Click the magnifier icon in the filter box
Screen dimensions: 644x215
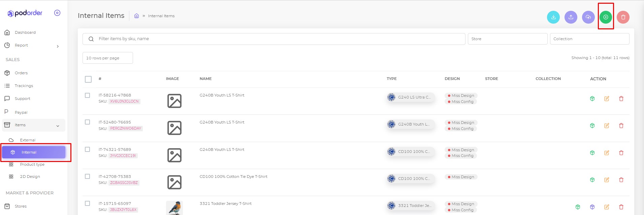point(91,39)
